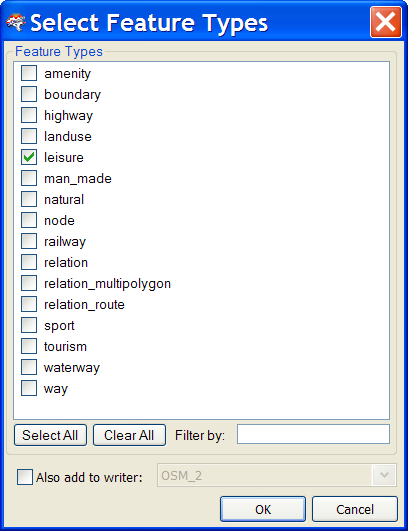Enable the waterway checkbox
This screenshot has height=531, width=408.
(x=29, y=367)
